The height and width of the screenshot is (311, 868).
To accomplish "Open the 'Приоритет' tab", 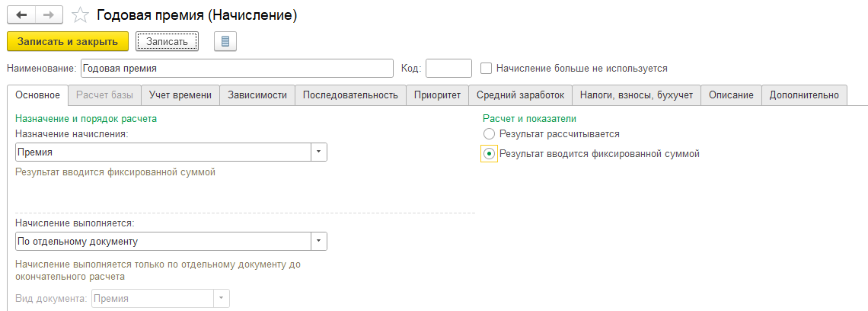I will coord(437,95).
